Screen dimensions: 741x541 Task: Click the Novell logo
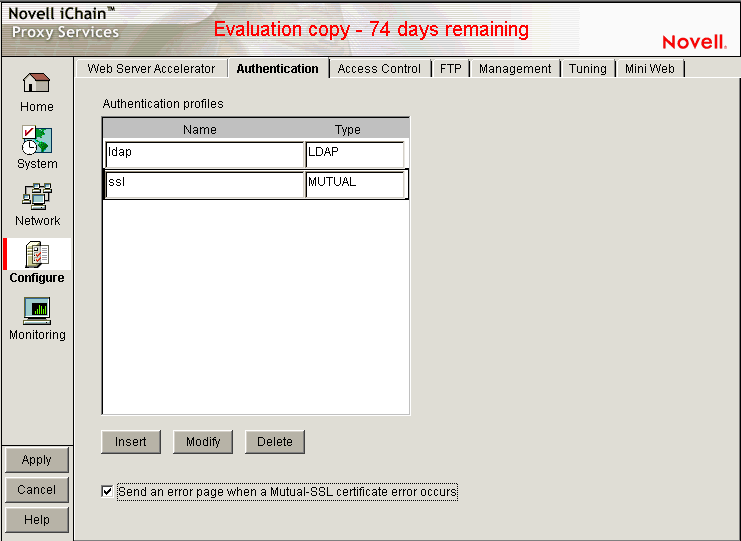[x=693, y=42]
